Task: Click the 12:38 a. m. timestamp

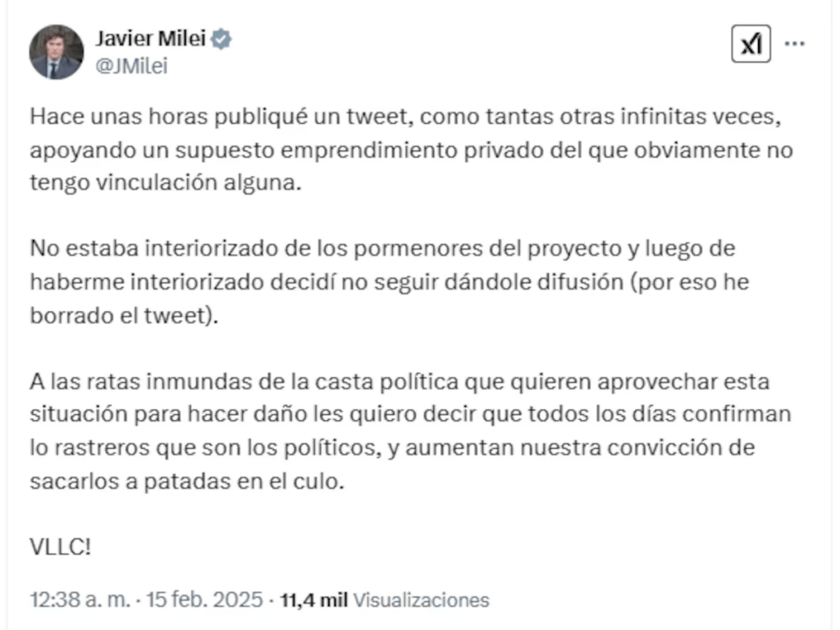Action: point(80,600)
